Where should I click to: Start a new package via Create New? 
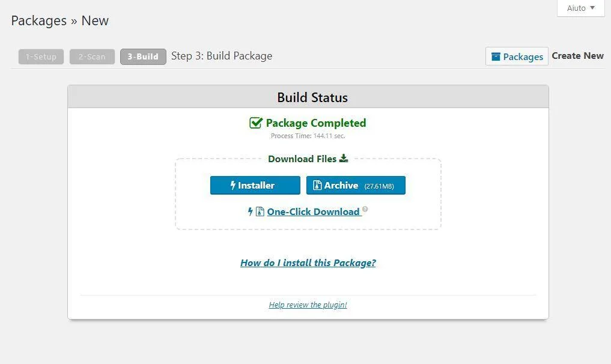pos(577,55)
